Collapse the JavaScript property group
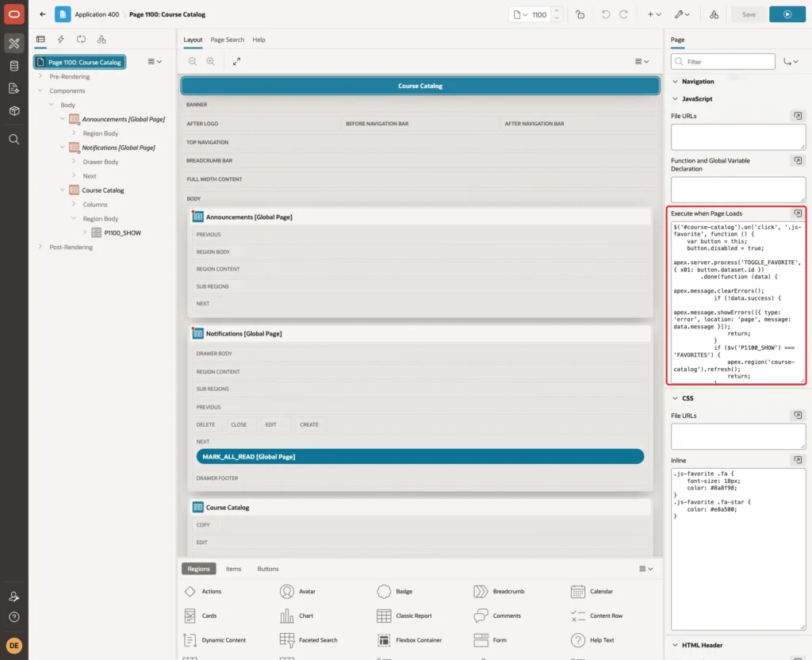Screen dimensions: 812x660 coord(675,98)
